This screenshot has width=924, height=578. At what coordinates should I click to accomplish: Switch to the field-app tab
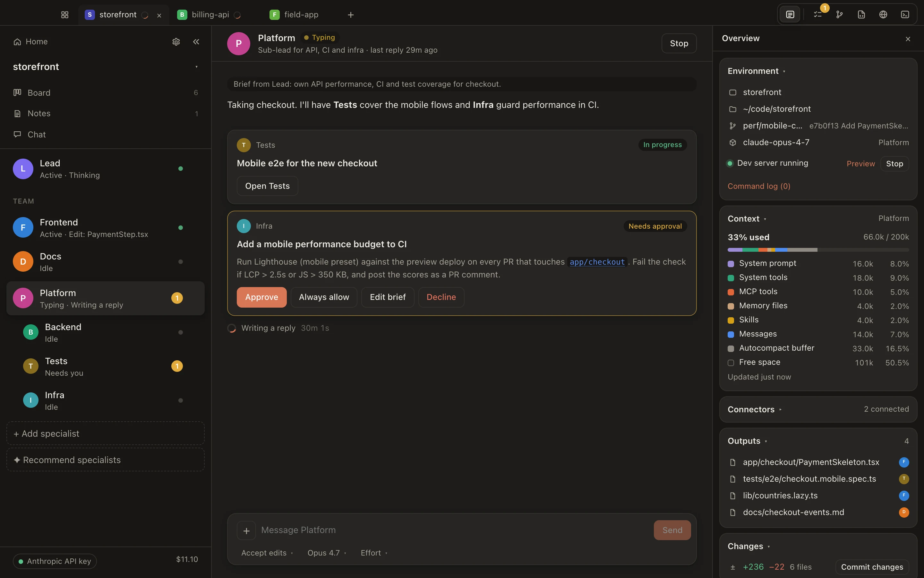pos(294,15)
